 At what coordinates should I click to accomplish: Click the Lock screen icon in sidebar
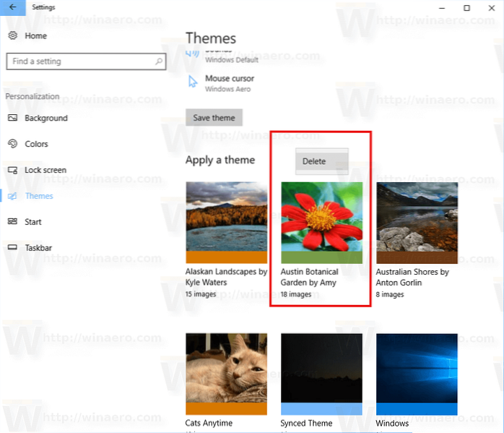12,170
